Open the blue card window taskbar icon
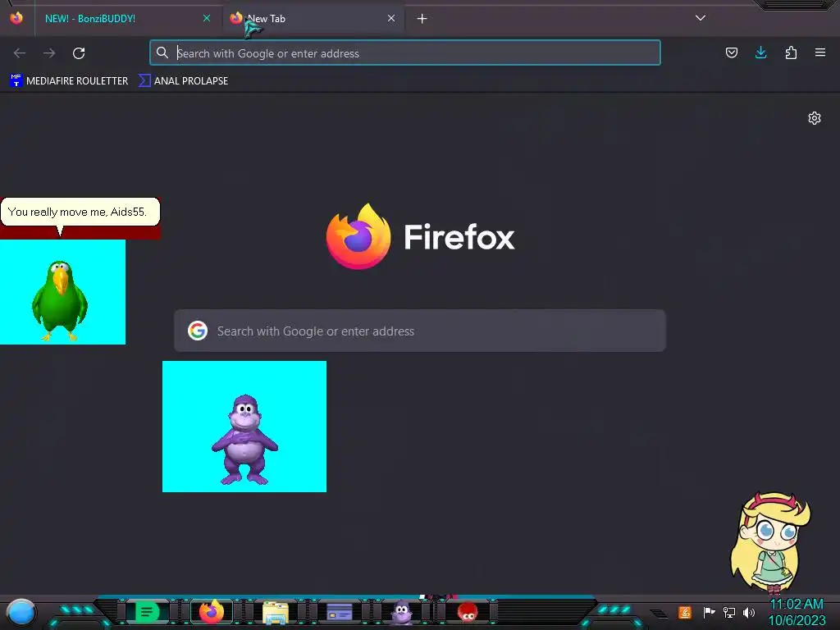 [x=339, y=612]
